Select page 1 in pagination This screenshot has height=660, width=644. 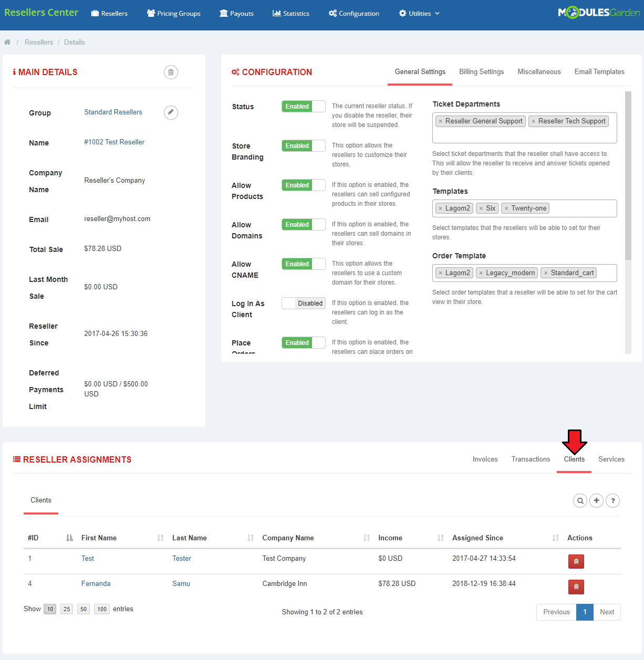tap(585, 612)
